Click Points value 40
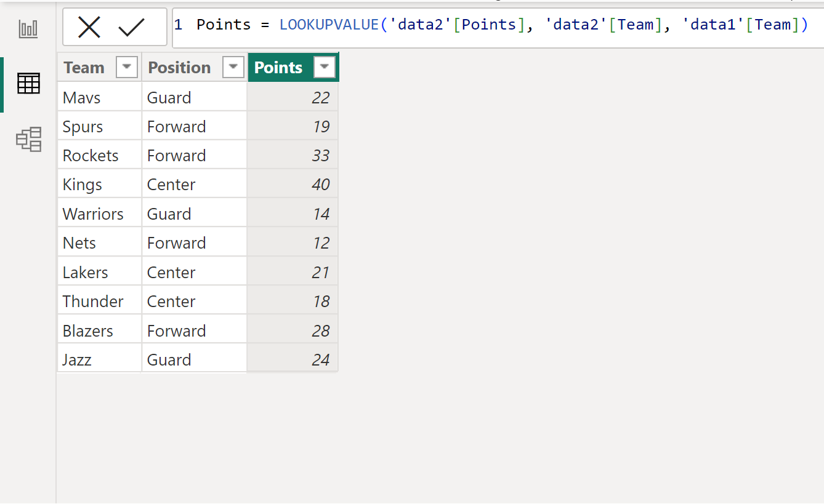 click(293, 184)
